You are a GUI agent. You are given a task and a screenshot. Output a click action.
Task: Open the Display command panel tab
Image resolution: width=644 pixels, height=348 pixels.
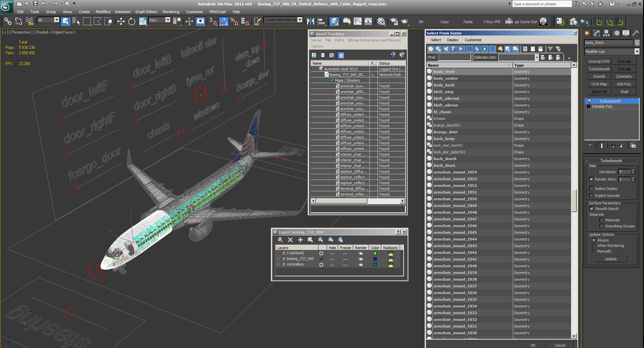[626, 33]
